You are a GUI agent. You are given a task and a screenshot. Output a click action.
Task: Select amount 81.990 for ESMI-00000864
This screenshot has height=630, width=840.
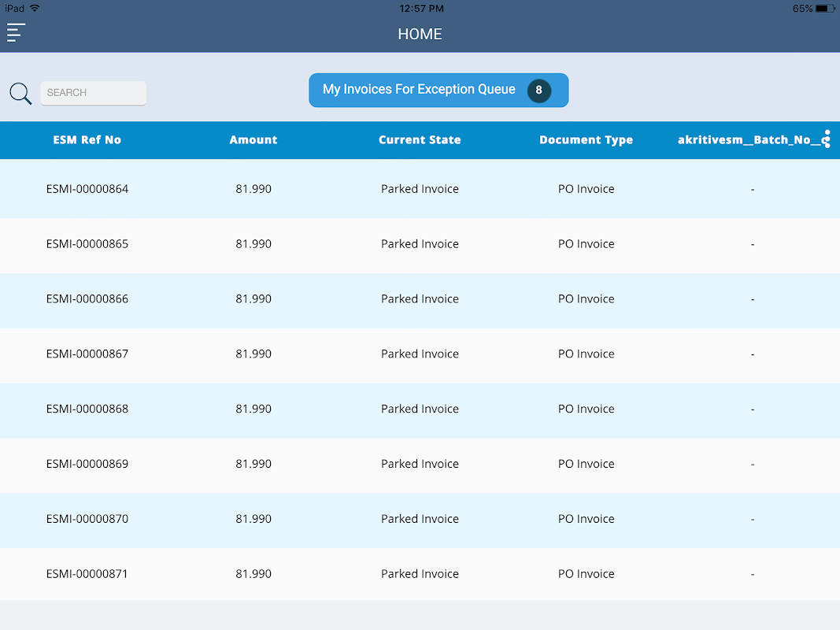coord(253,189)
